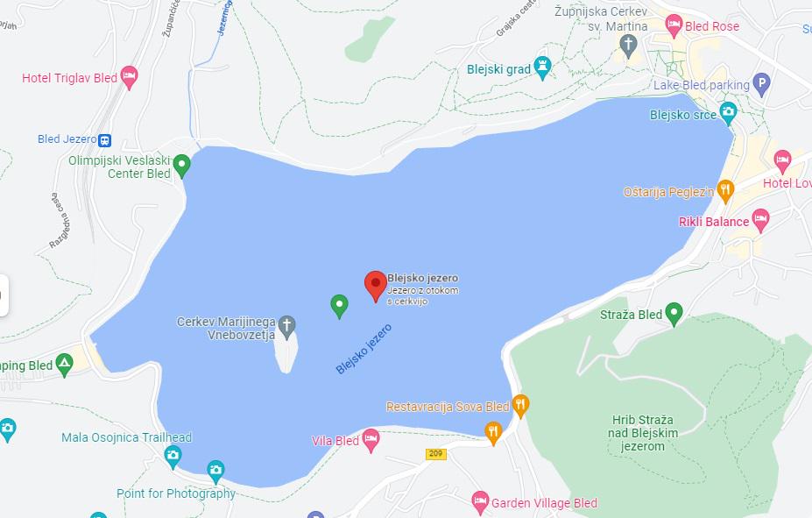Select the road 209 route badge
The image size is (812, 518).
[435, 454]
